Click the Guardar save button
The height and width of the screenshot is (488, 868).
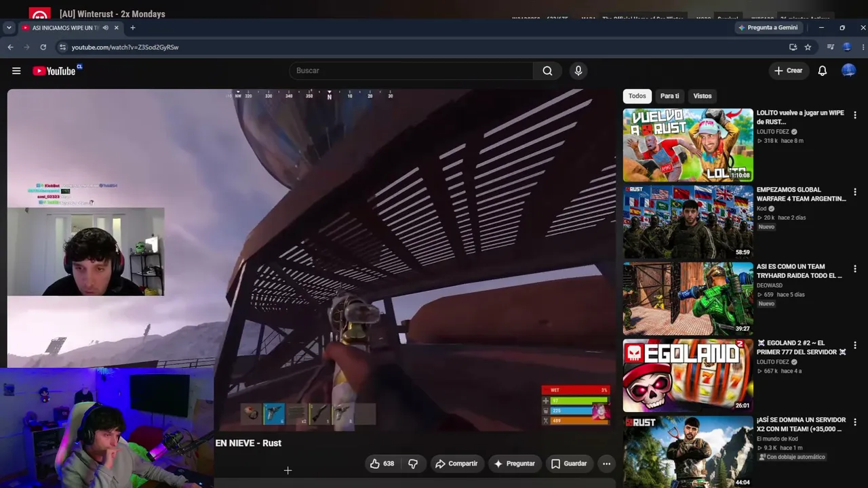[x=568, y=464]
